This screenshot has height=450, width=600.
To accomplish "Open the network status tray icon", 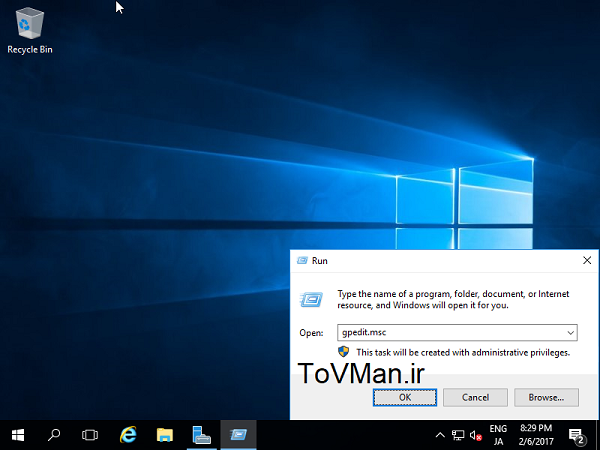I will 458,435.
